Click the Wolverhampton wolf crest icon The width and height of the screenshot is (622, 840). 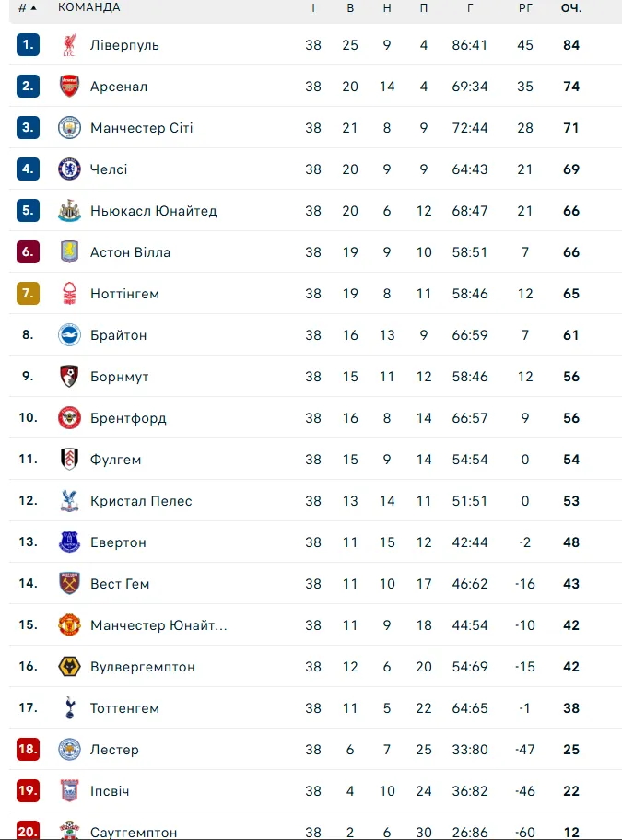(69, 667)
